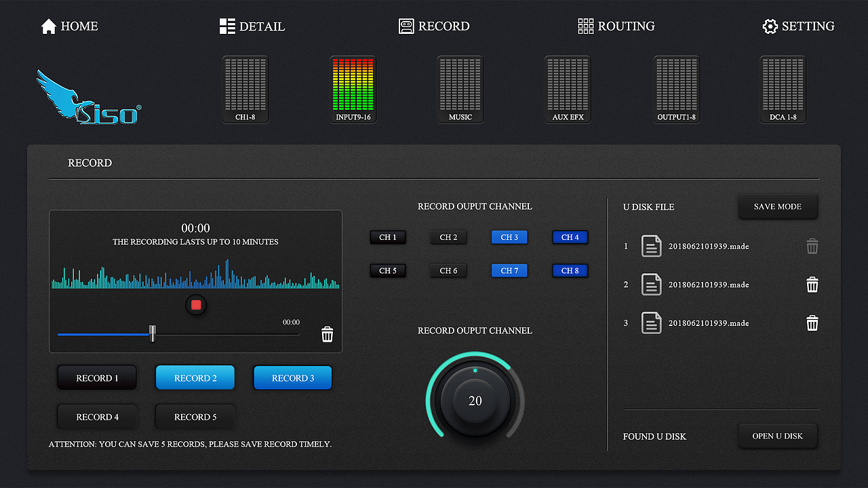This screenshot has width=868, height=488.
Task: Select the RECORD 2 slot
Action: [x=195, y=378]
